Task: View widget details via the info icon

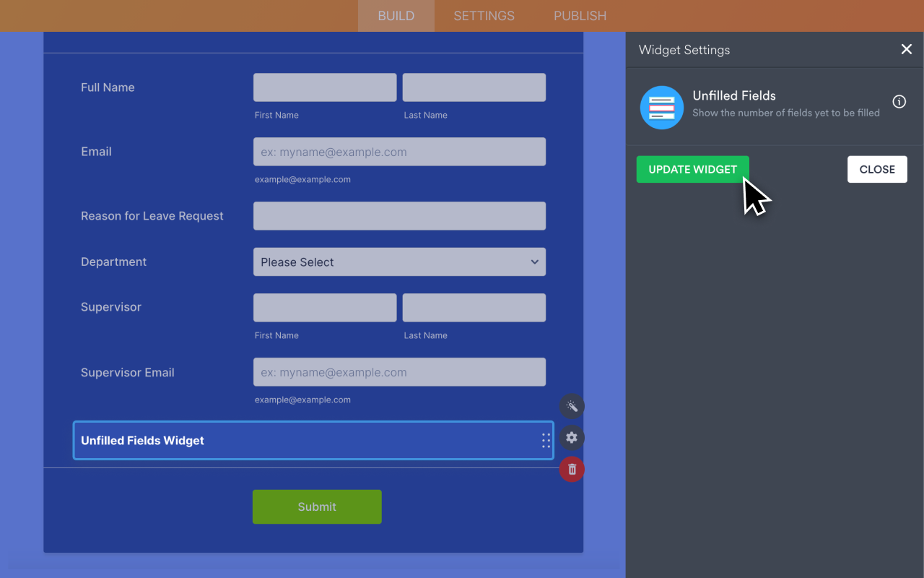Action: click(899, 101)
